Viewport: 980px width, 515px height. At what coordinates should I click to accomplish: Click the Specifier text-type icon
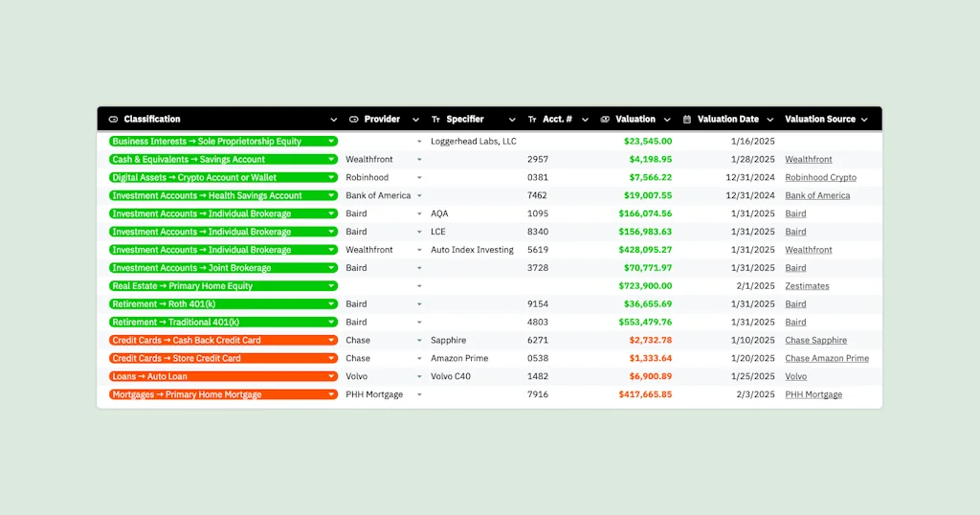pyautogui.click(x=436, y=120)
